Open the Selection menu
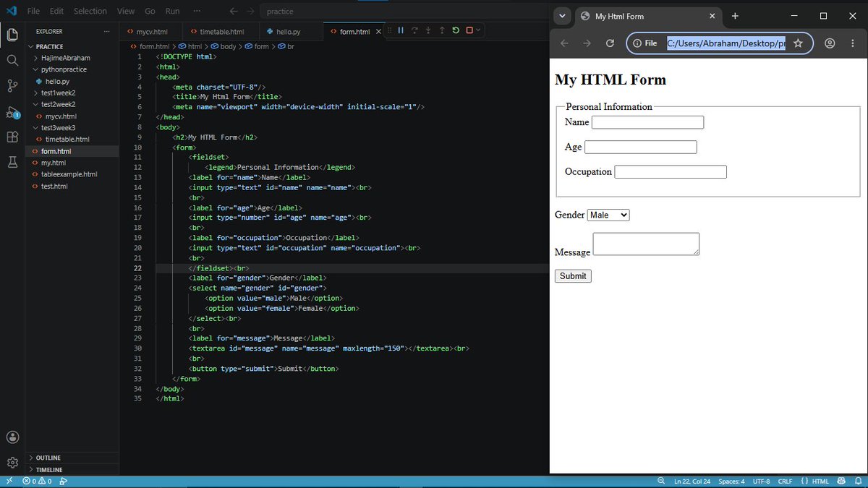This screenshot has width=868, height=488. point(90,11)
